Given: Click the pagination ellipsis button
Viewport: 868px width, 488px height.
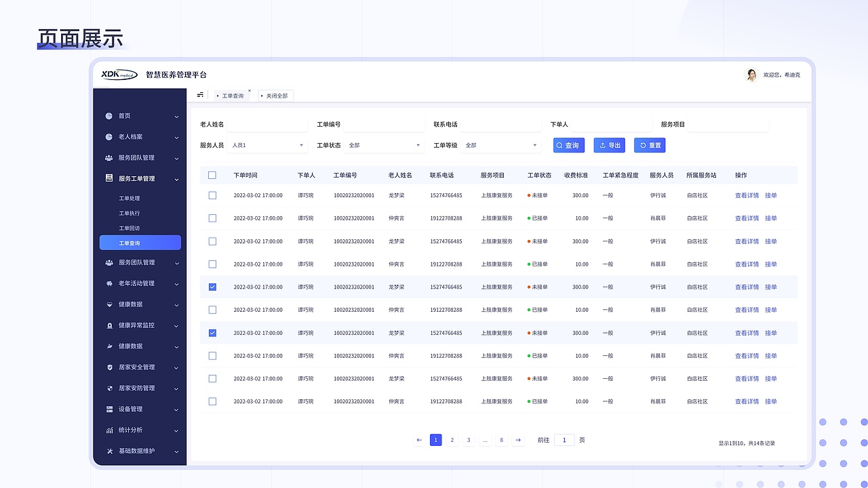Looking at the screenshot, I should pyautogui.click(x=486, y=440).
